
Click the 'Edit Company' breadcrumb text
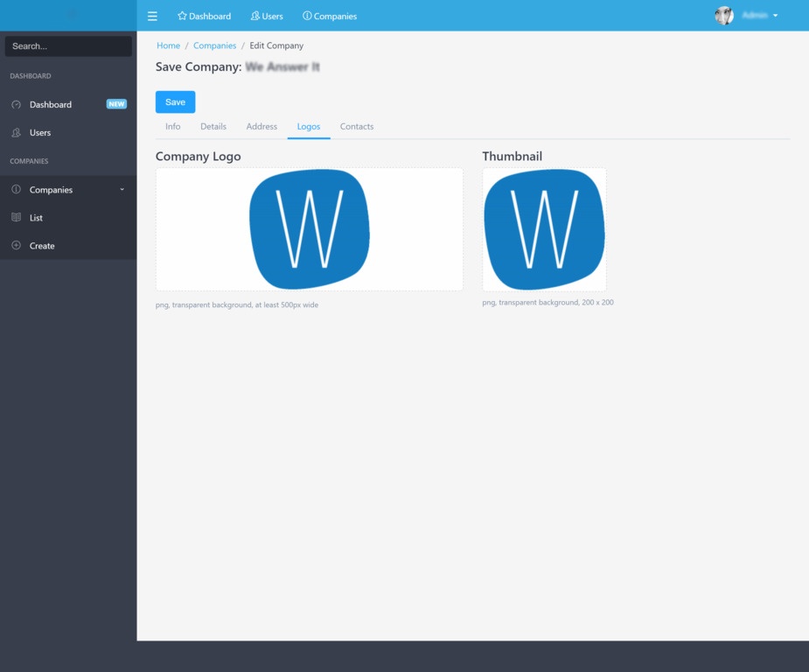(x=276, y=45)
